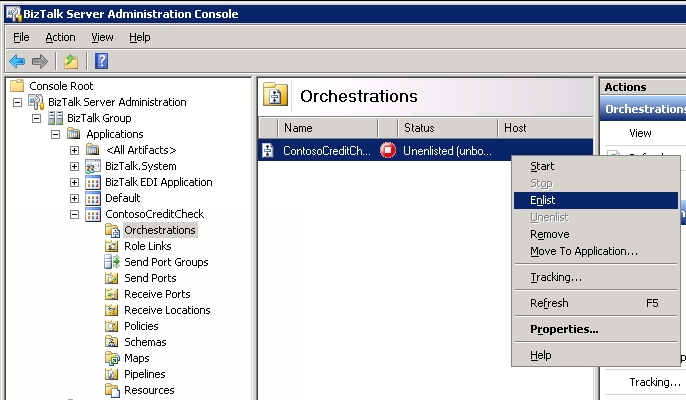Screen dimensions: 686x400
Task: Click the Forward arrow toolbar icon
Action: pyautogui.click(x=40, y=61)
